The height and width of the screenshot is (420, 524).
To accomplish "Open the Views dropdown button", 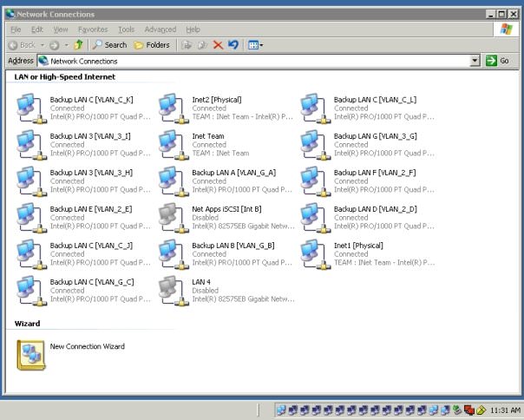I will click(256, 45).
